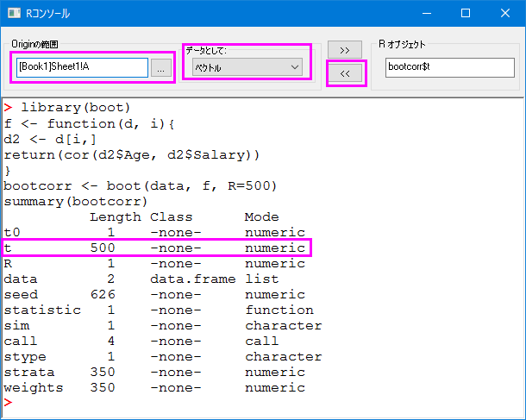
Task: Click the 't 500' summary row
Action: pyautogui.click(x=154, y=248)
